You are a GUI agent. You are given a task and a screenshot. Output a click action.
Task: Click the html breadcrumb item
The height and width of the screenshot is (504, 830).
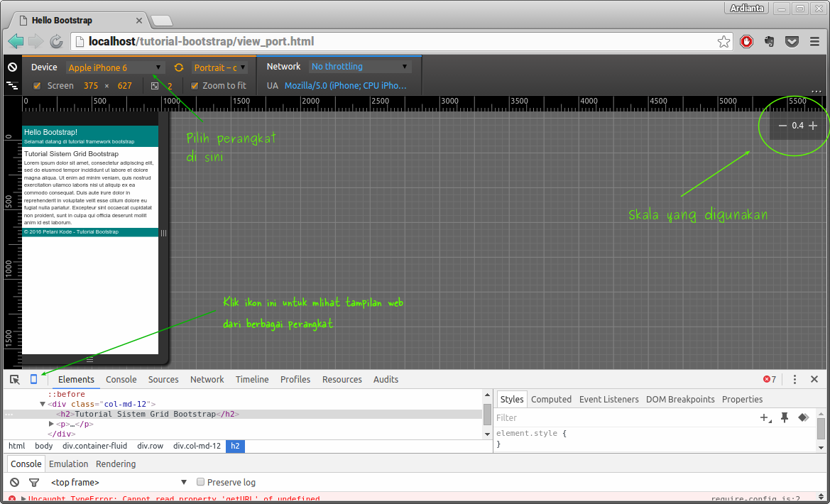click(17, 446)
